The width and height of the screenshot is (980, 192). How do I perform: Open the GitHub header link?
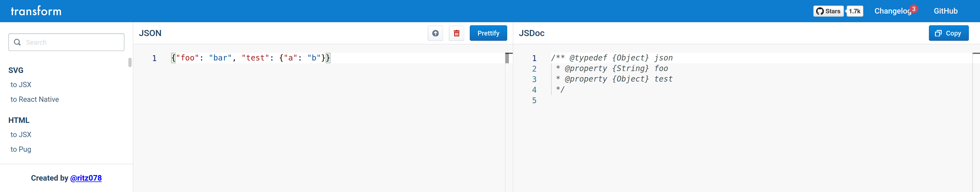(x=945, y=11)
